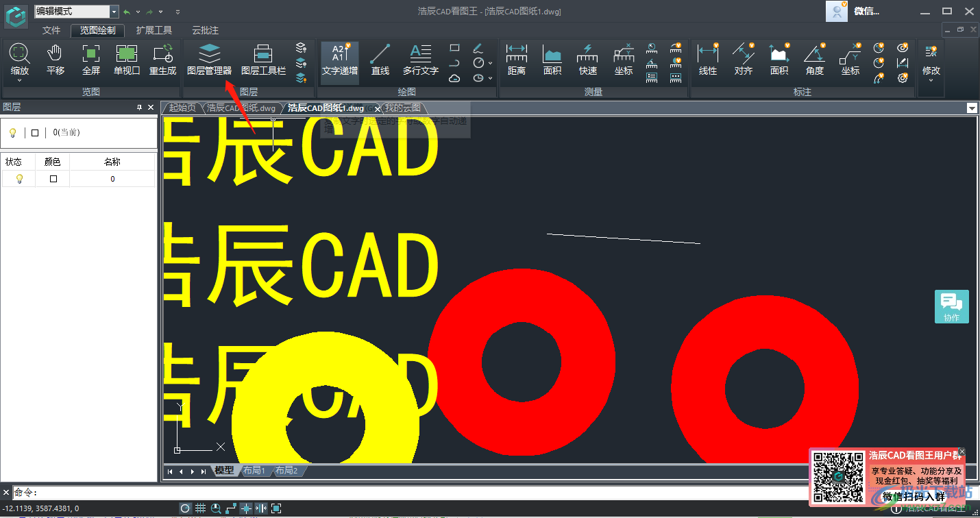Close the 浩辰CAD图纸1.dwg tab
The width and height of the screenshot is (980, 518).
click(377, 109)
